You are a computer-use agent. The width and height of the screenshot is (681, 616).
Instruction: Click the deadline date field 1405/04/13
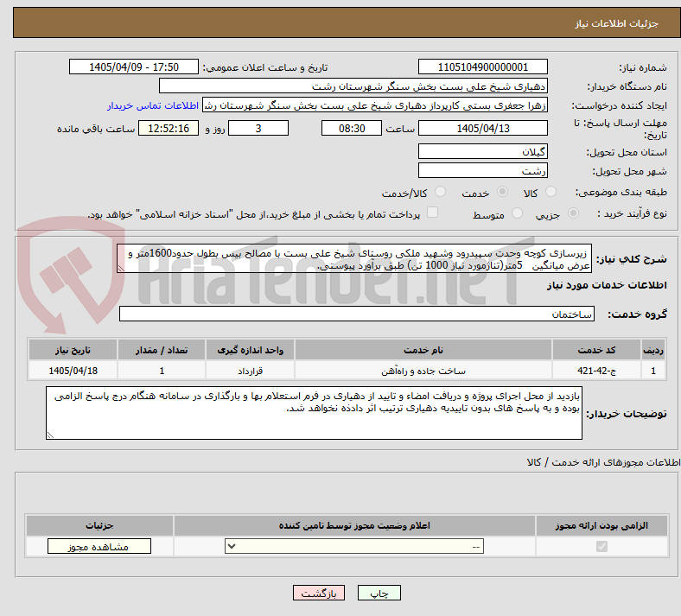point(482,128)
